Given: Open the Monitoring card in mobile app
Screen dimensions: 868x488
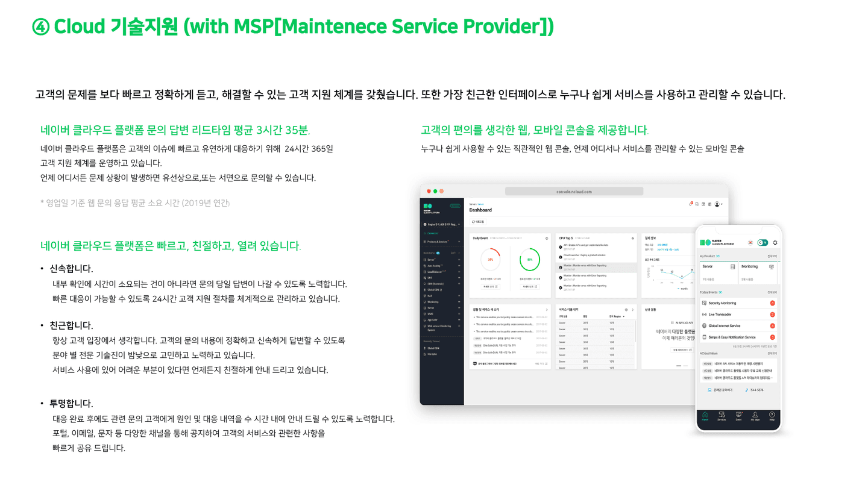Looking at the screenshot, I should pyautogui.click(x=758, y=272).
